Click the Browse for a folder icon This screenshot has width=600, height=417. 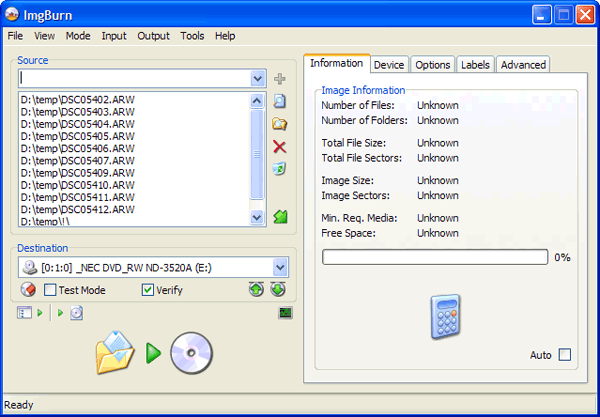280,124
